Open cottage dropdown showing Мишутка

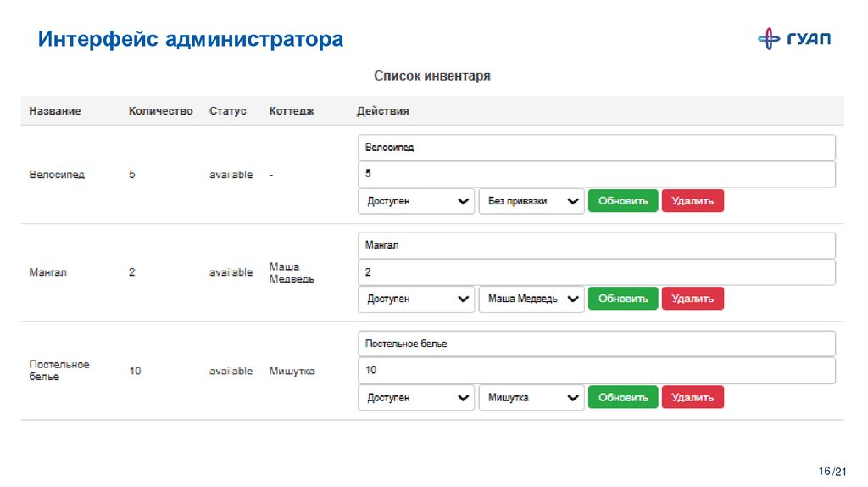(x=531, y=398)
